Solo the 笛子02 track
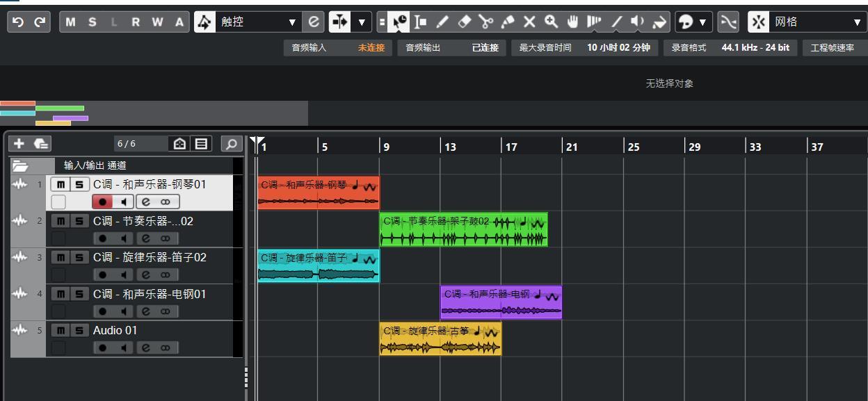Viewport: 868px width, 401px height. click(79, 258)
